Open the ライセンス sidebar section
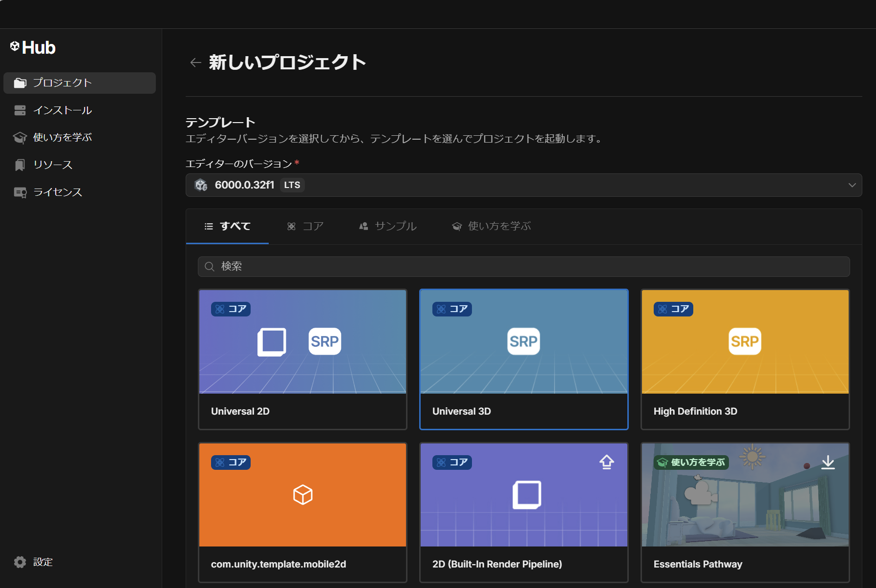This screenshot has width=876, height=588. (x=57, y=192)
